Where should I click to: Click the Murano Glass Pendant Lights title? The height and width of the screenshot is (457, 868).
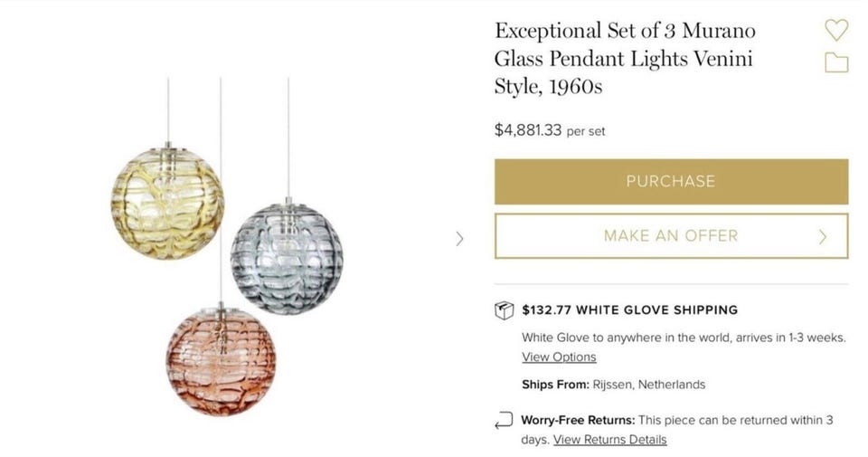(624, 58)
